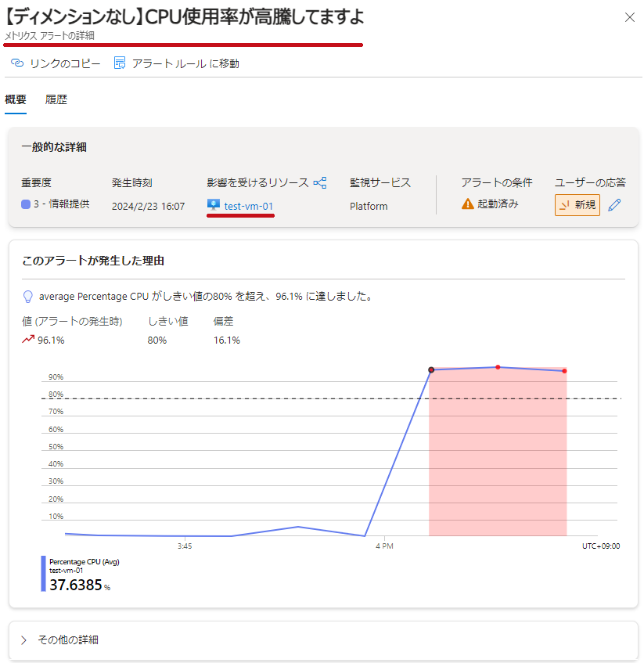Click the 4 PM axis label
The width and height of the screenshot is (644, 663).
coord(384,546)
